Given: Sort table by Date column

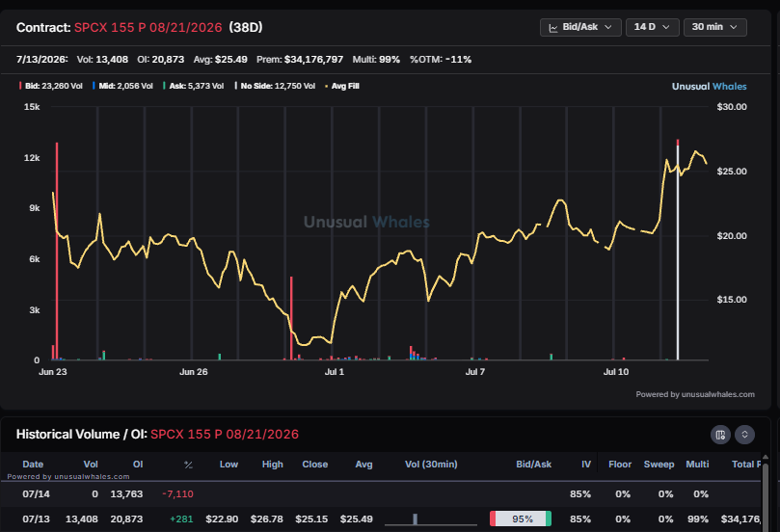Looking at the screenshot, I should (33, 465).
